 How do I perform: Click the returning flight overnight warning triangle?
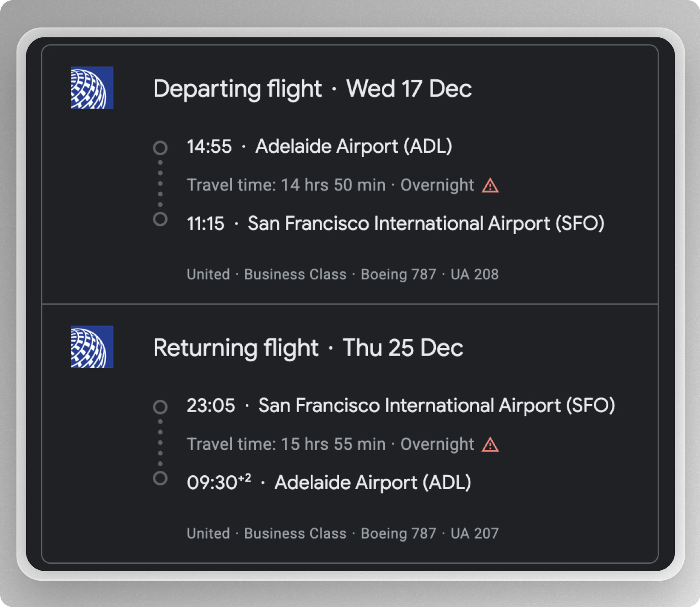click(x=490, y=445)
